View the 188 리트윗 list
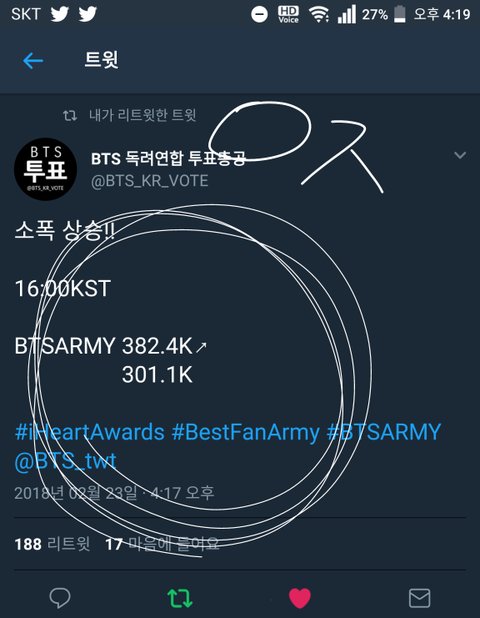The width and height of the screenshot is (480, 618). point(52,544)
